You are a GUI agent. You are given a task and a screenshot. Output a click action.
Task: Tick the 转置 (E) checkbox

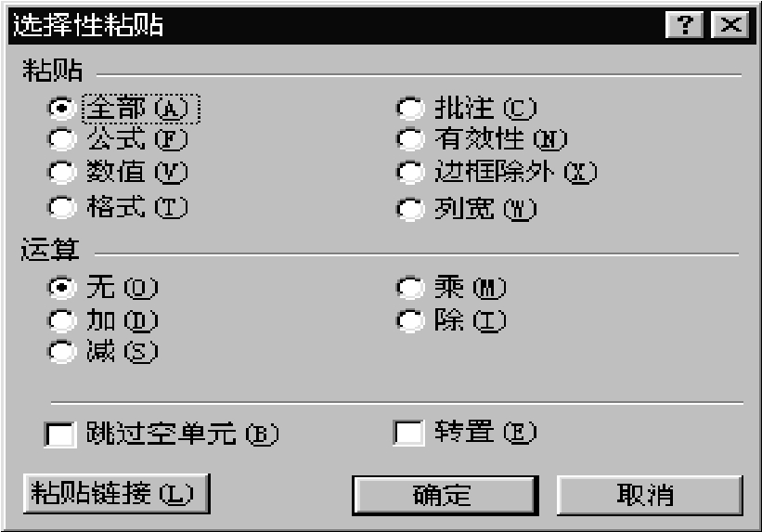(x=409, y=434)
